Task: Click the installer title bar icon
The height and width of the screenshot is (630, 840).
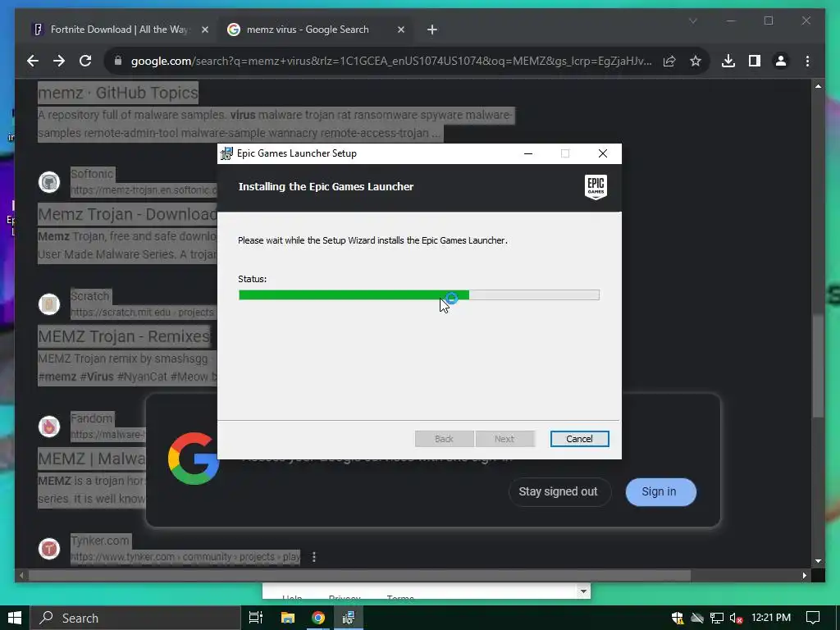Action: 226,153
